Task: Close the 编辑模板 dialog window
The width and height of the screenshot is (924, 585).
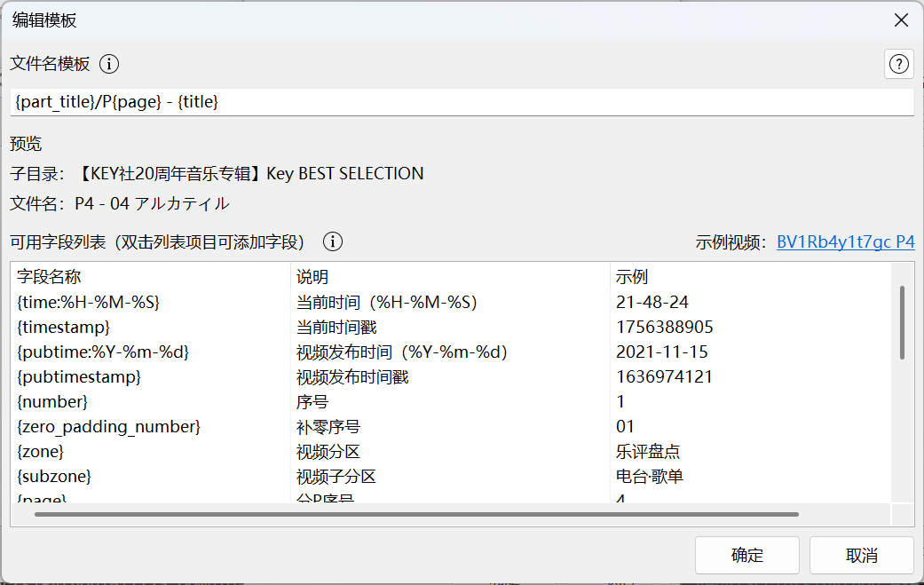Action: coord(900,20)
